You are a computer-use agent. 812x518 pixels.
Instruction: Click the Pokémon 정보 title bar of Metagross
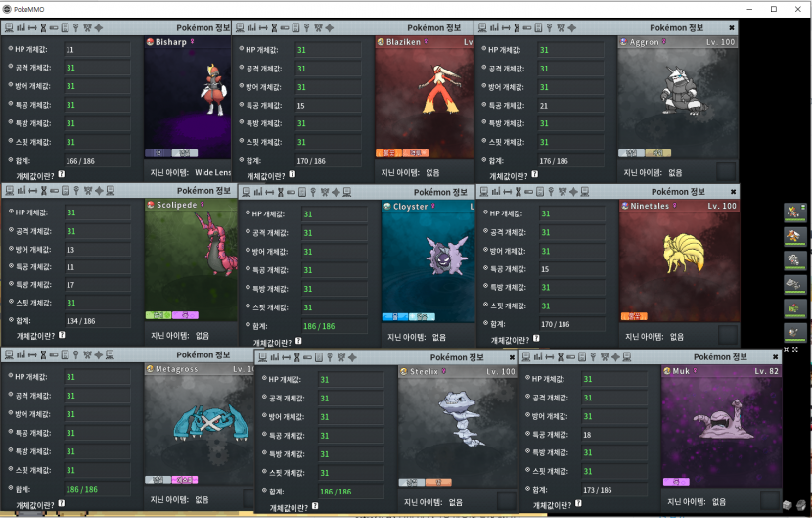click(x=203, y=354)
